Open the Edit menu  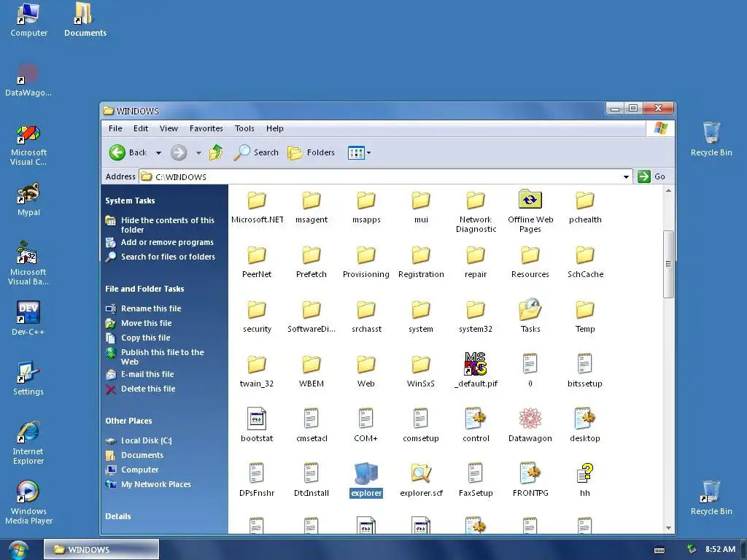pos(141,128)
